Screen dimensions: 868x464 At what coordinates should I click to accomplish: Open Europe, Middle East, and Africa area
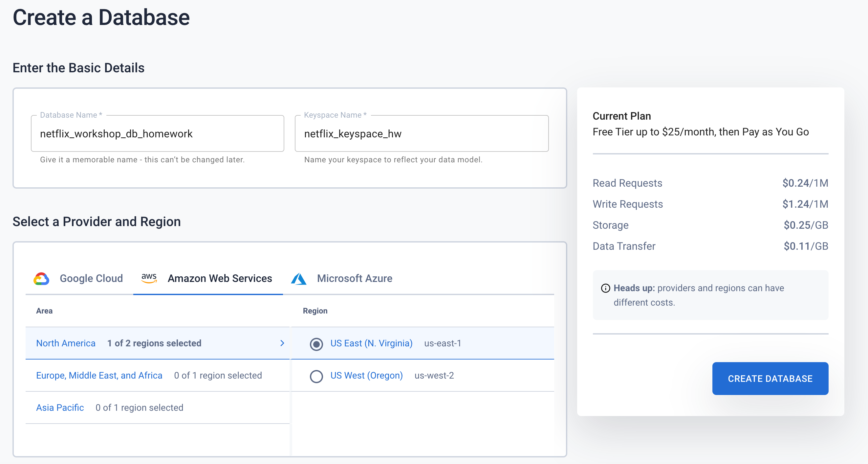[x=99, y=375]
